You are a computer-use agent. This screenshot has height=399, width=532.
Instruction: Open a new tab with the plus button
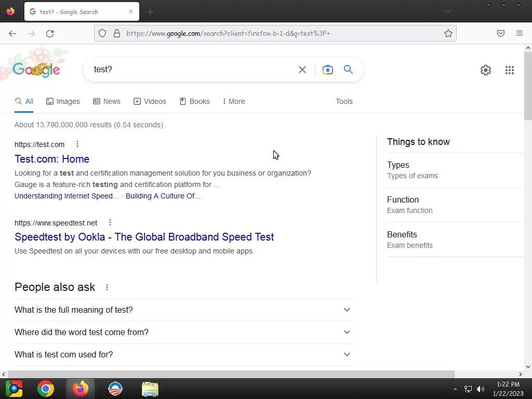[x=151, y=12]
